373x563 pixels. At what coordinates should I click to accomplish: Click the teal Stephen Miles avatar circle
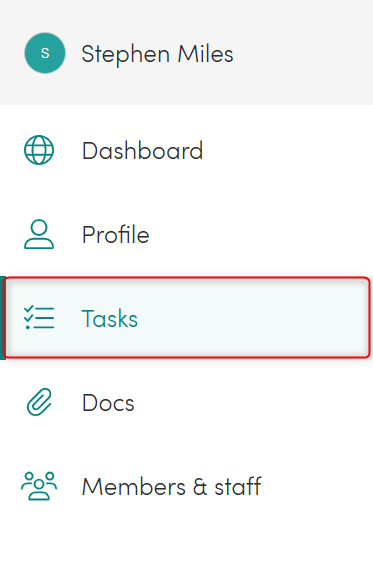[45, 53]
